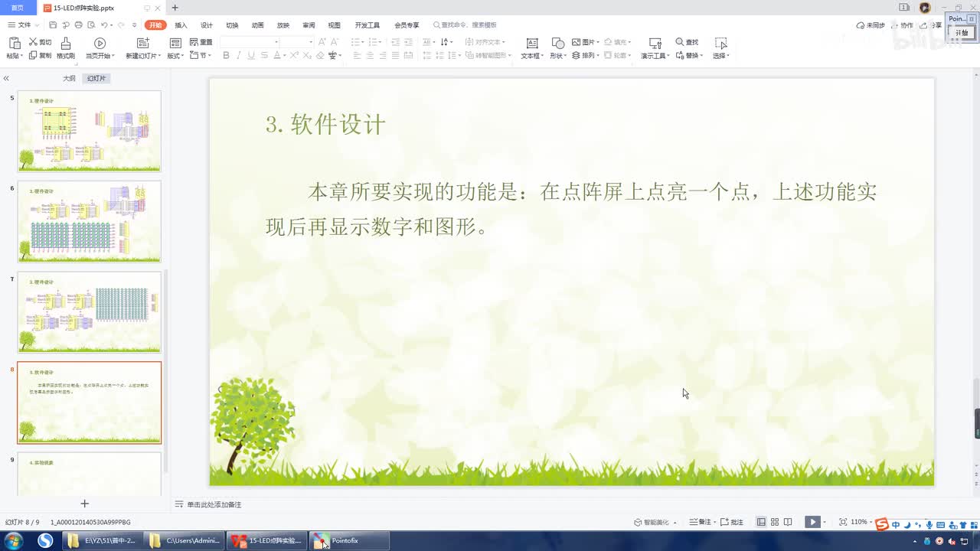Insert a text box (文本框)

(532, 43)
